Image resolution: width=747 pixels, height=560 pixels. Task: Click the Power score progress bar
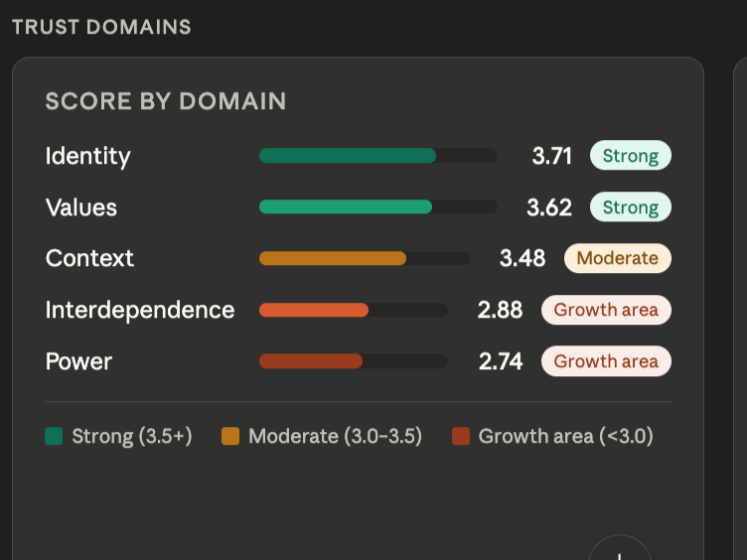354,361
